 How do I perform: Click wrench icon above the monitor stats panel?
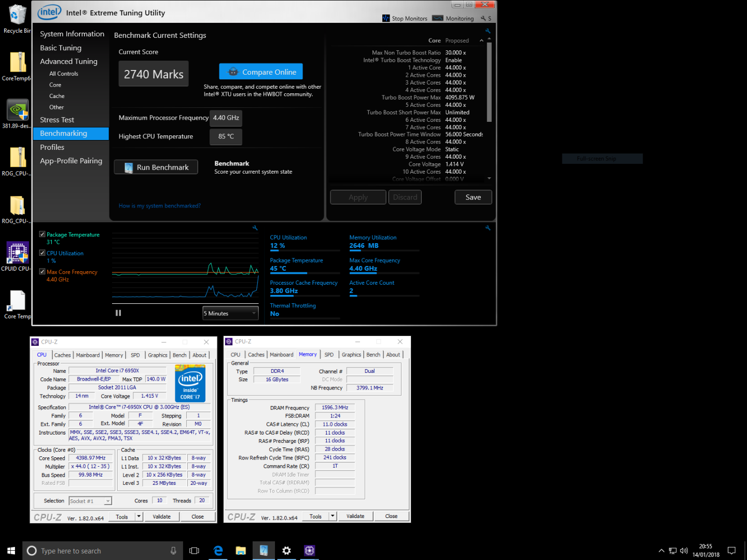coord(488,228)
